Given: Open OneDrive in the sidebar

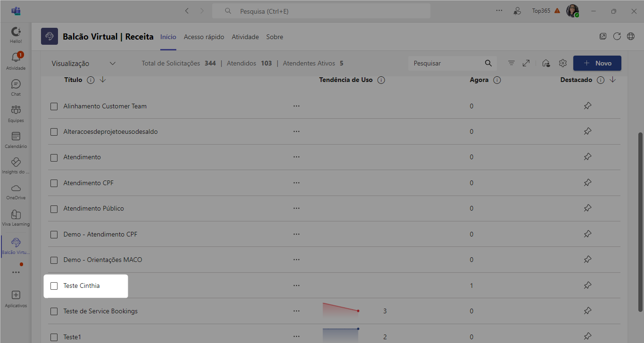Looking at the screenshot, I should 16,191.
